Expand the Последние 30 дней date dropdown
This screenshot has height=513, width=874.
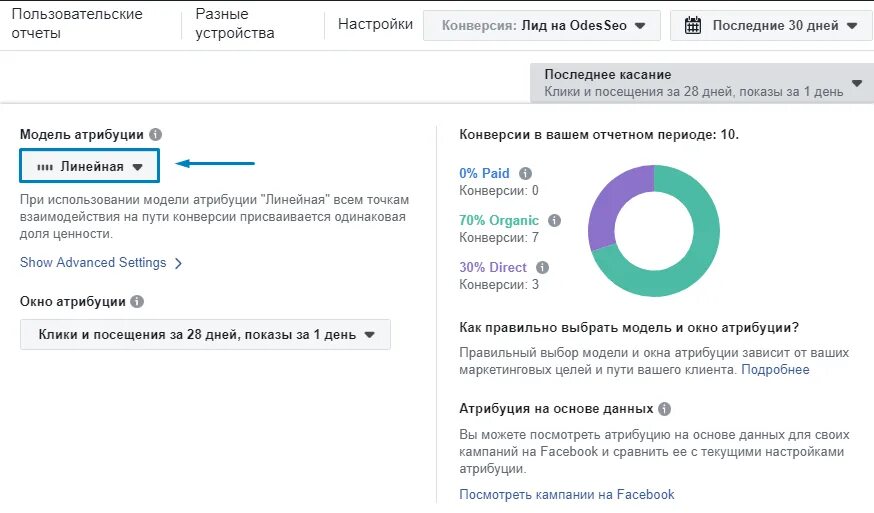[772, 26]
